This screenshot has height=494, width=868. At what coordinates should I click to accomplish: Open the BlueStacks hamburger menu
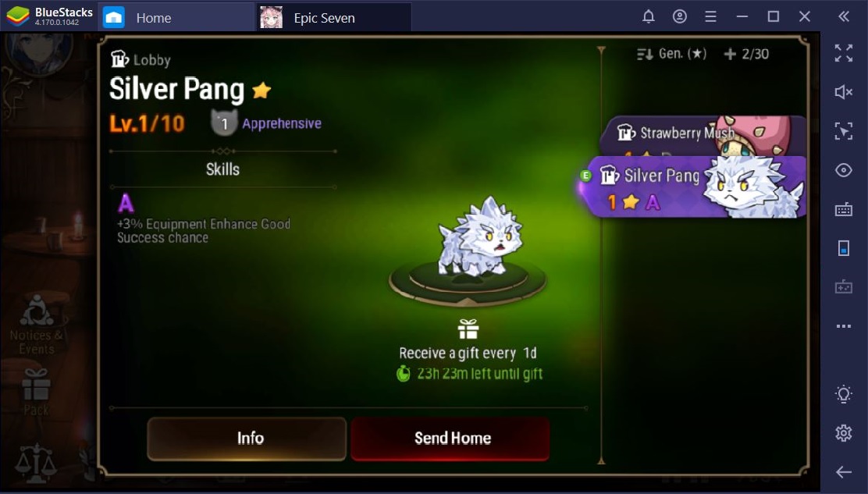pos(711,16)
